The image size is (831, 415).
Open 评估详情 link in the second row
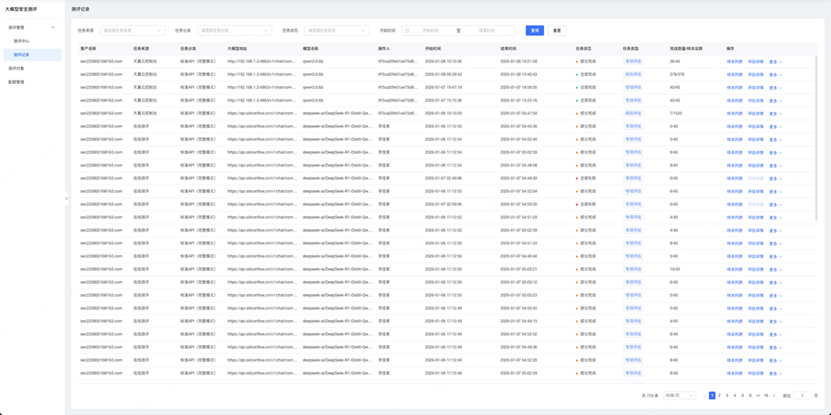click(x=755, y=75)
